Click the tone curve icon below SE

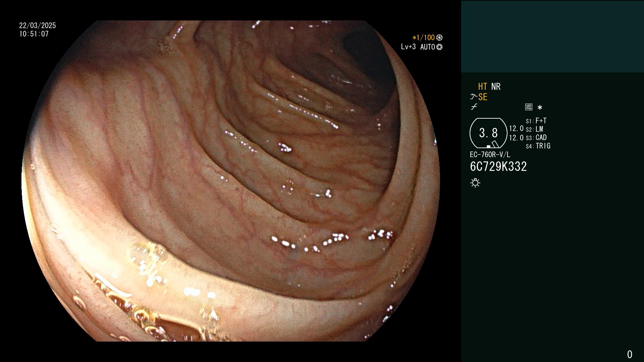[474, 107]
